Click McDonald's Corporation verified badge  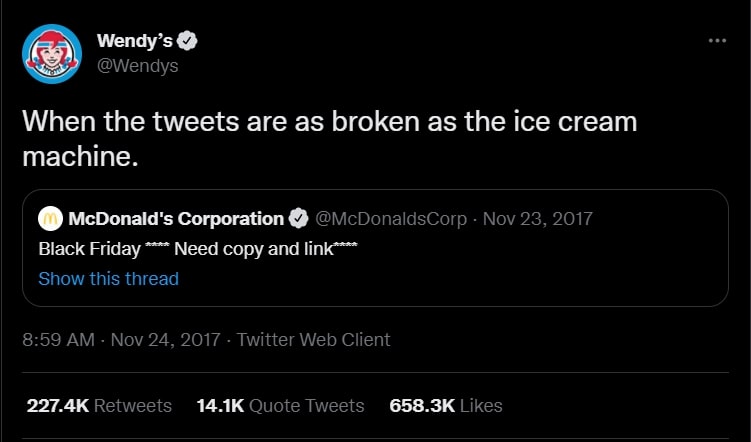tap(298, 218)
